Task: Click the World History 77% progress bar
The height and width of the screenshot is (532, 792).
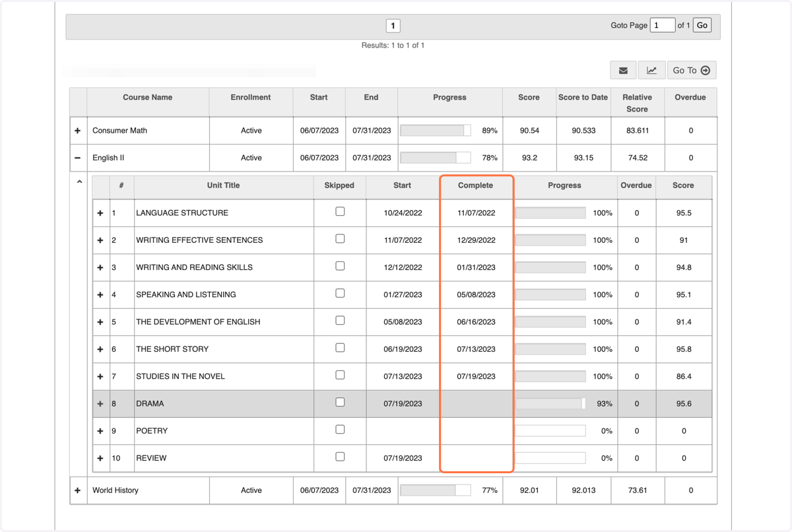Action: click(x=436, y=490)
